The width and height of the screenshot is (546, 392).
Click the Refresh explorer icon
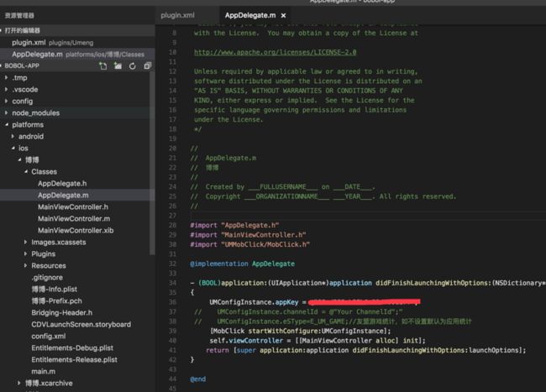(x=133, y=65)
